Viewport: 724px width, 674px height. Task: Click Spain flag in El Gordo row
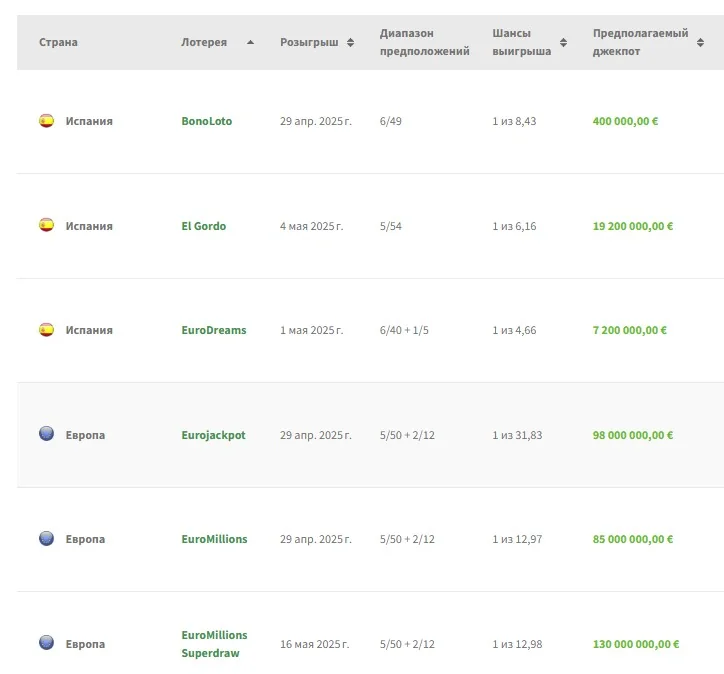(x=46, y=225)
